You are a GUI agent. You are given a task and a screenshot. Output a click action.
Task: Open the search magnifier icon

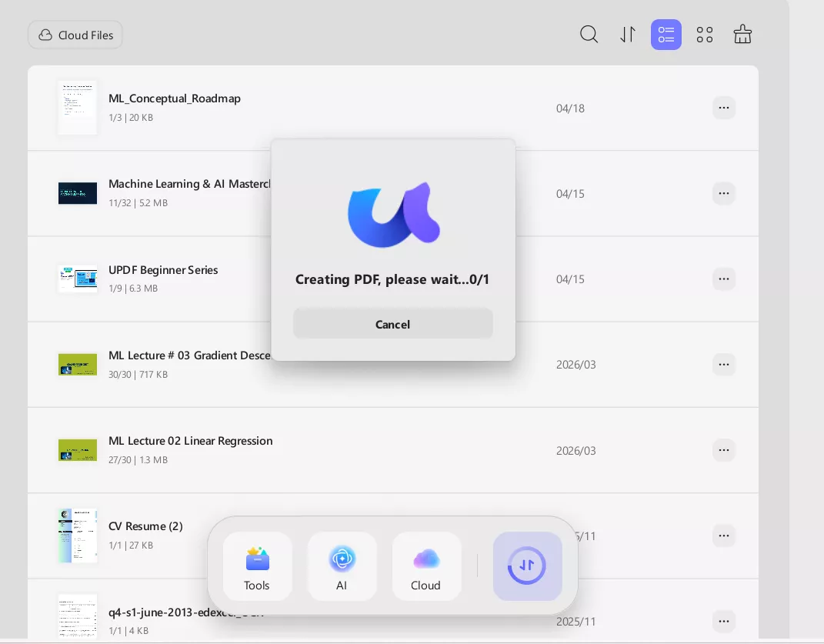(x=589, y=35)
